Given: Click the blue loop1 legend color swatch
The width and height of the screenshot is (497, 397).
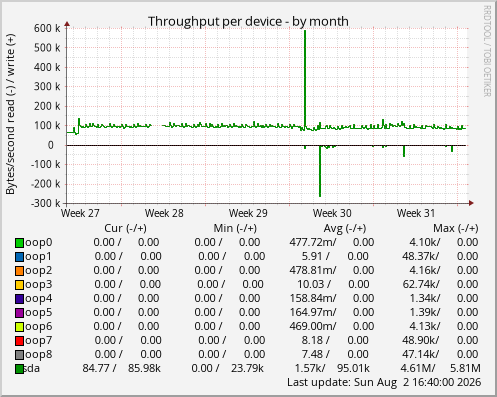Looking at the screenshot, I should (x=19, y=257).
